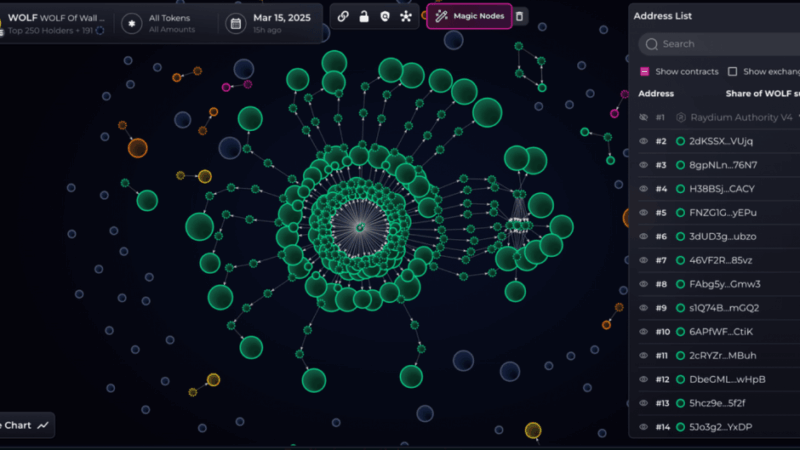Hide address #2 using its eye icon
The width and height of the screenshot is (800, 450).
(x=643, y=141)
